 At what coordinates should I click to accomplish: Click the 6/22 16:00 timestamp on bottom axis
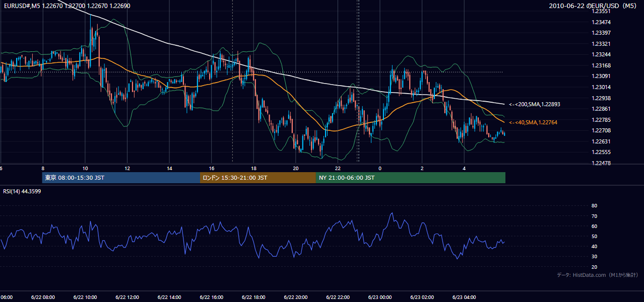(211, 297)
